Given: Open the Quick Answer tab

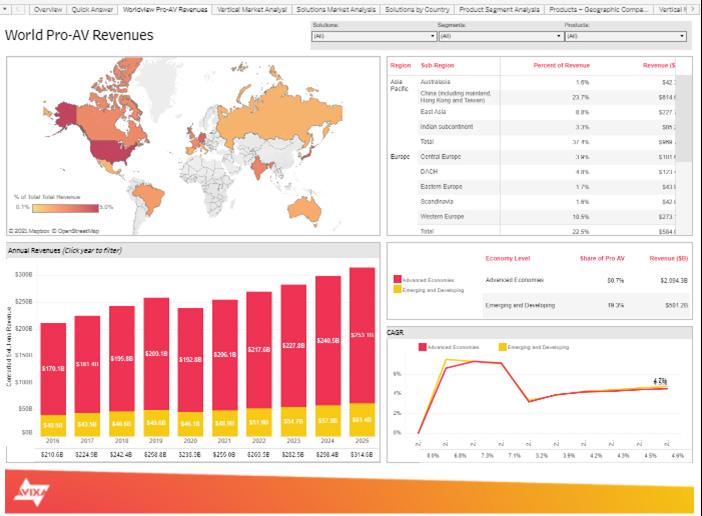Looking at the screenshot, I should click(92, 9).
